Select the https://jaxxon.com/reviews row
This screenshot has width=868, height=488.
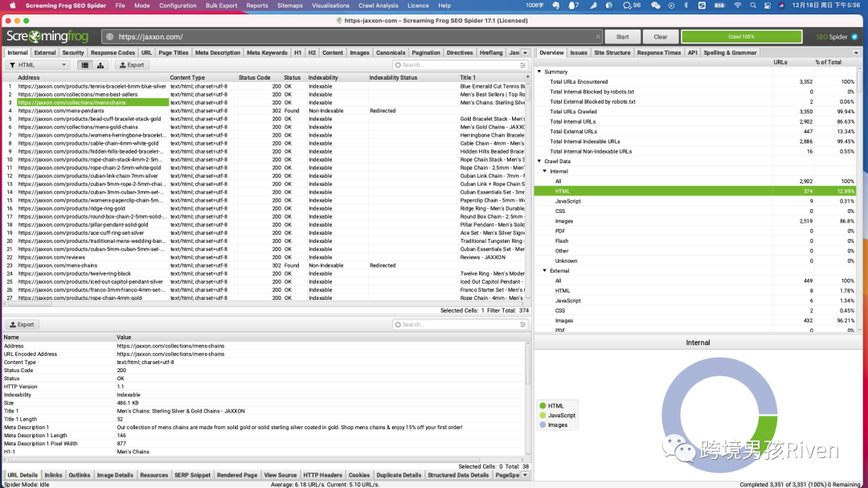click(264, 257)
